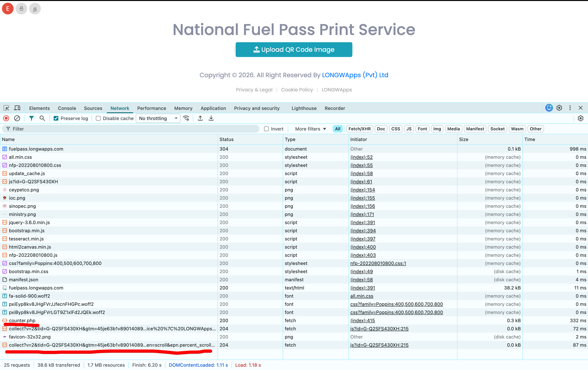
Task: Activate the inspect element picker icon
Action: click(6, 108)
